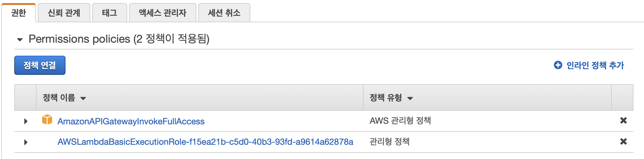Open the AWSLambdaBasicExecutionRole-f15ea21b policy link

(x=205, y=142)
